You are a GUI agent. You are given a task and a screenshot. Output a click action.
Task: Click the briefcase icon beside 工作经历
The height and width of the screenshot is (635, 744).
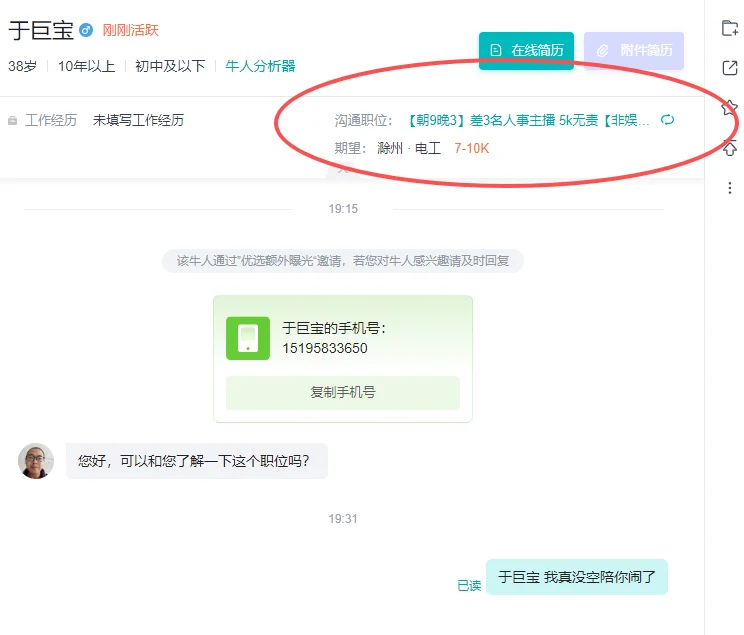point(13,121)
